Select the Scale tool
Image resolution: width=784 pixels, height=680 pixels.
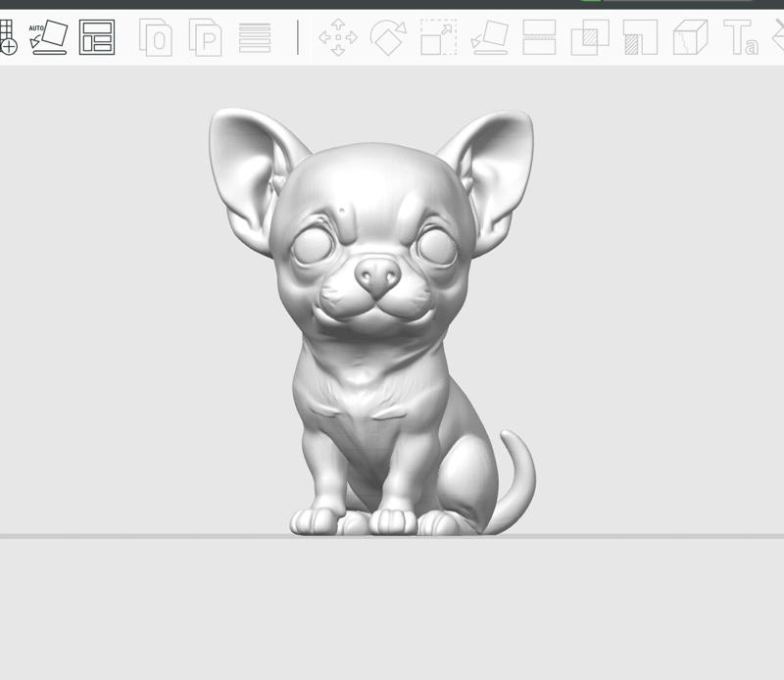pos(438,37)
